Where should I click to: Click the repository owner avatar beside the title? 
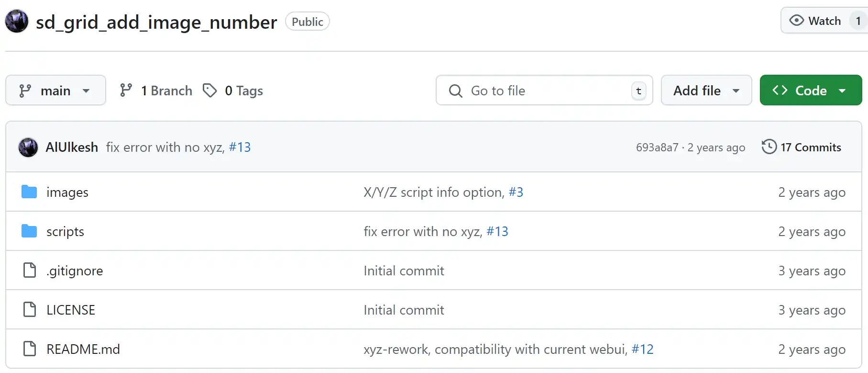(17, 22)
